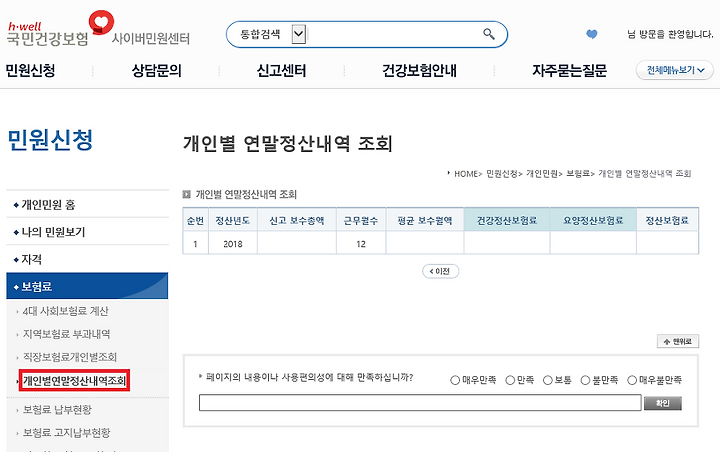The height and width of the screenshot is (452, 720).
Task: Open the 민원신청 main menu
Action: (x=30, y=70)
